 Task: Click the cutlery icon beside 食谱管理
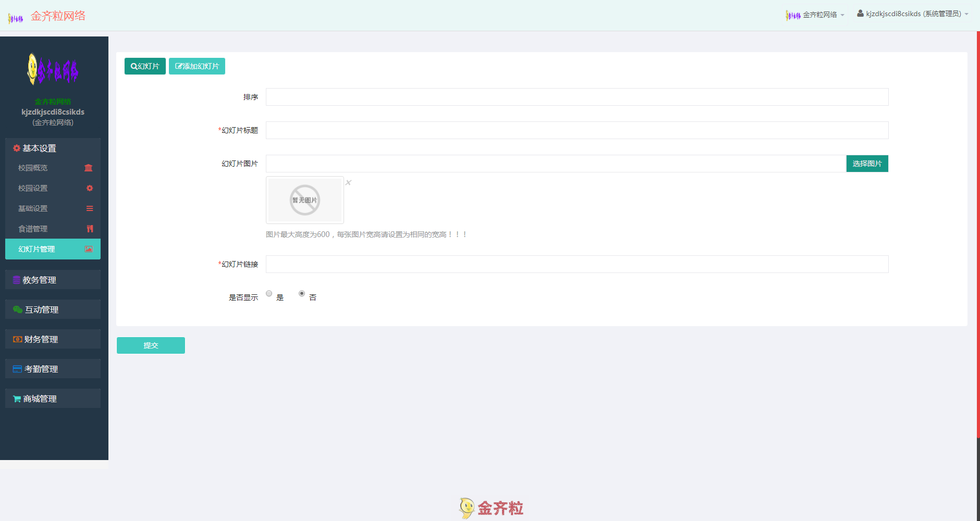90,229
